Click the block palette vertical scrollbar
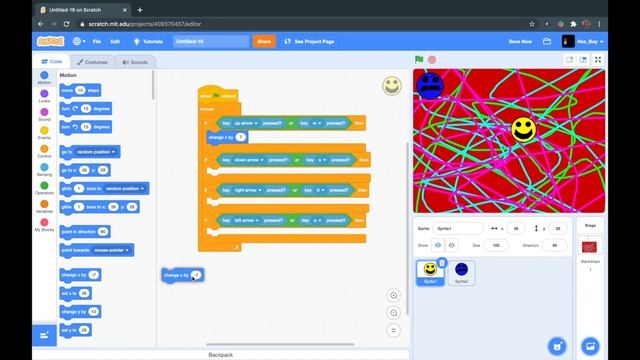Screen dimensions: 640x360 pos(153,84)
